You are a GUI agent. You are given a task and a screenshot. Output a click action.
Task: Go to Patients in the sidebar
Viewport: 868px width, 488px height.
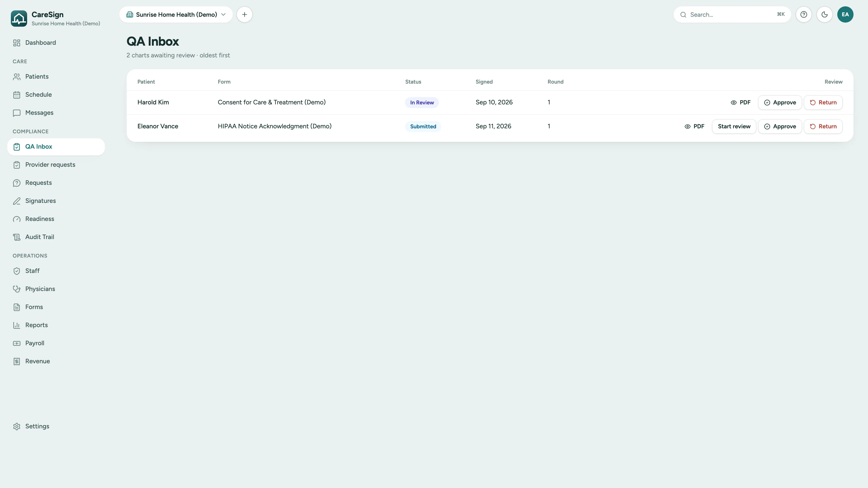click(56, 76)
